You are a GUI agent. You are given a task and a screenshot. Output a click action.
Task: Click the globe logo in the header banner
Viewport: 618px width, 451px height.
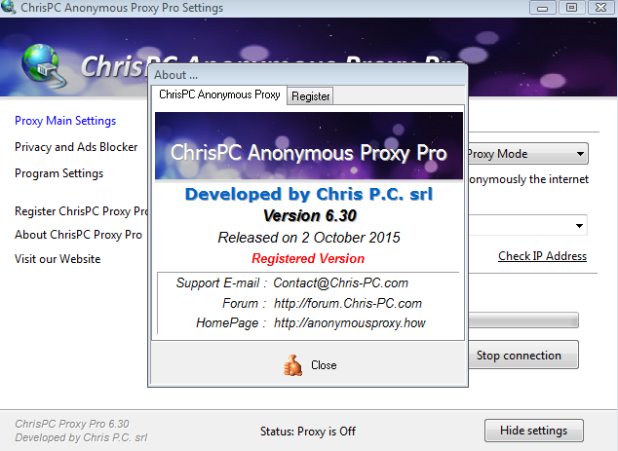click(43, 66)
